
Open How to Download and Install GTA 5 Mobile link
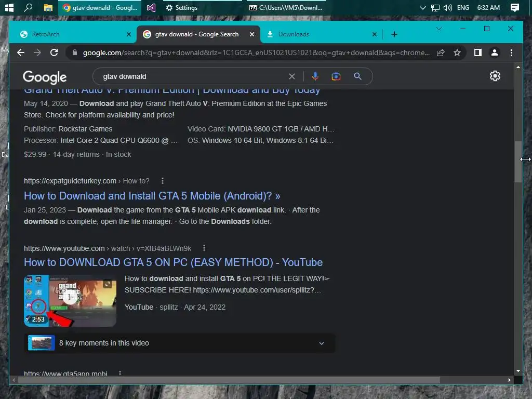pyautogui.click(x=152, y=196)
